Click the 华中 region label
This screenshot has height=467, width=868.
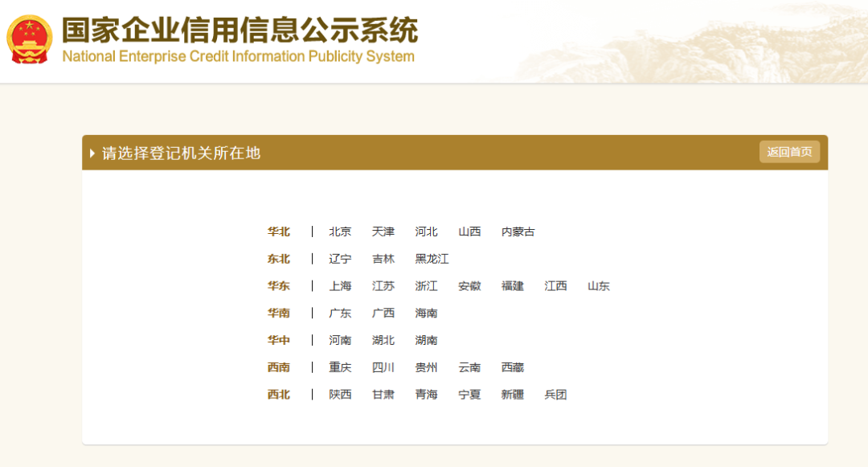[x=278, y=340]
